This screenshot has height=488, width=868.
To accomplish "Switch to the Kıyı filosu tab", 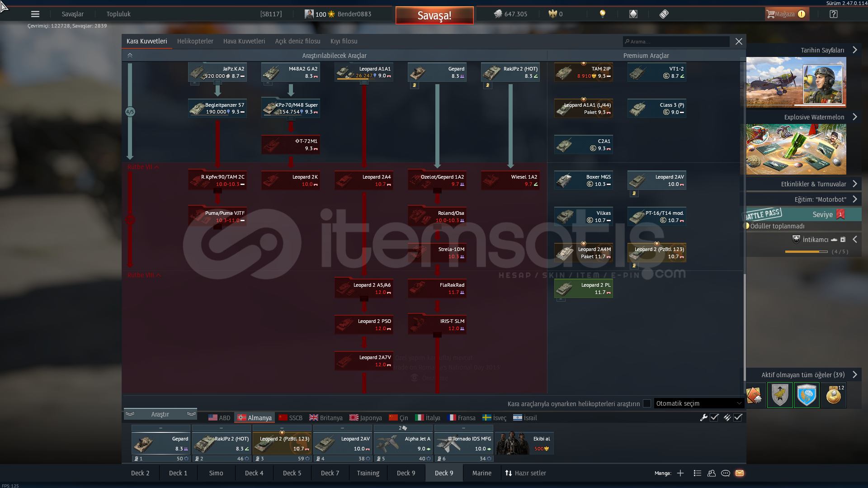I will [344, 41].
